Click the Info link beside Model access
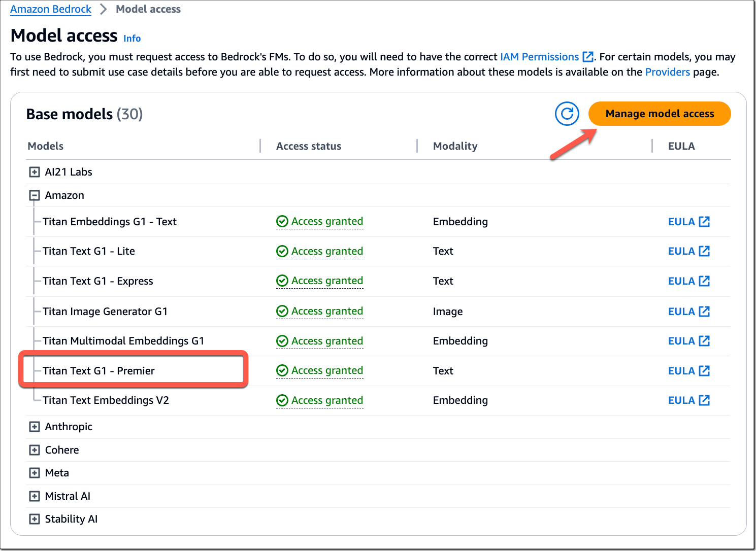The image size is (756, 551). [132, 39]
